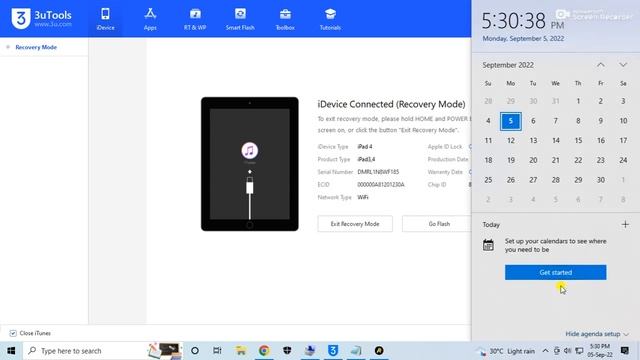The width and height of the screenshot is (640, 360).
Task: Click the Go Flash button
Action: [x=439, y=224]
